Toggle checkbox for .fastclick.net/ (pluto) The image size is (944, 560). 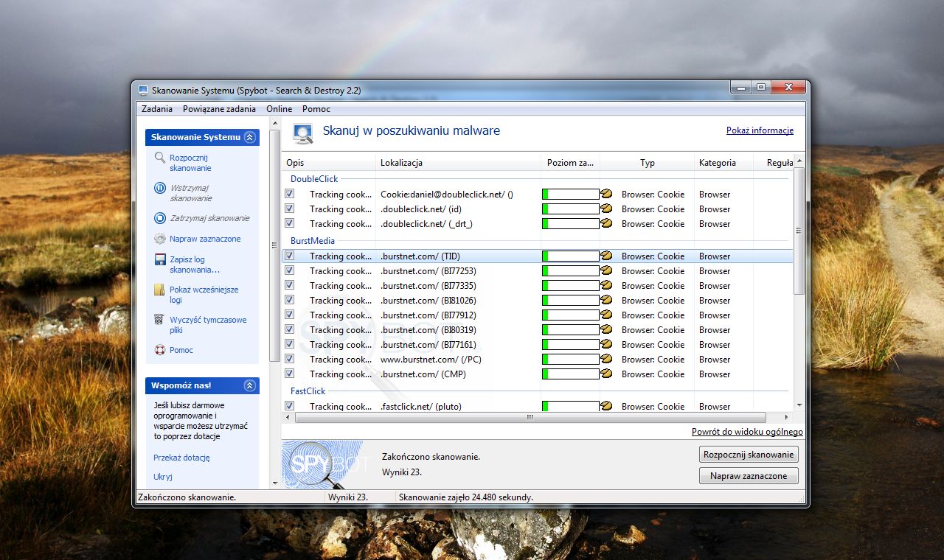290,406
